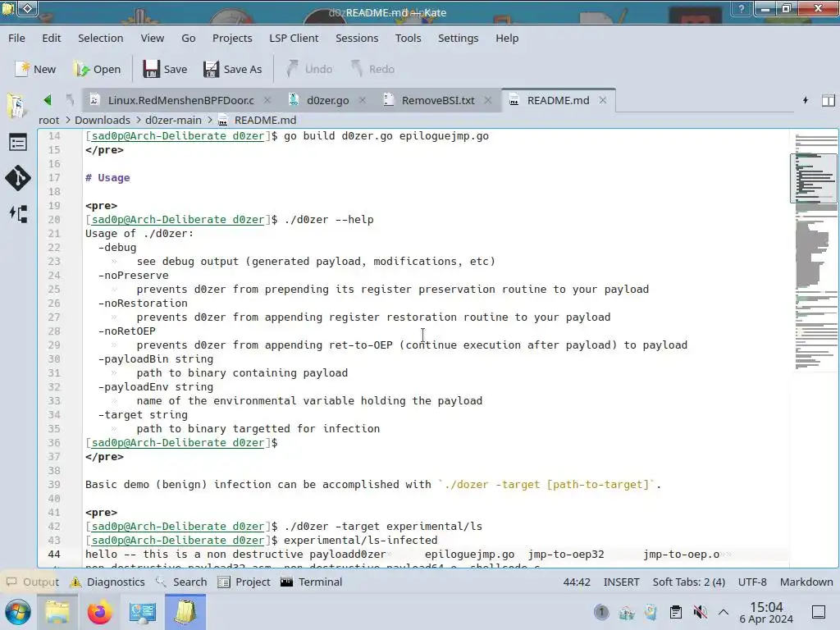
Task: Click Downloads in the breadcrumb path
Action: [x=103, y=120]
